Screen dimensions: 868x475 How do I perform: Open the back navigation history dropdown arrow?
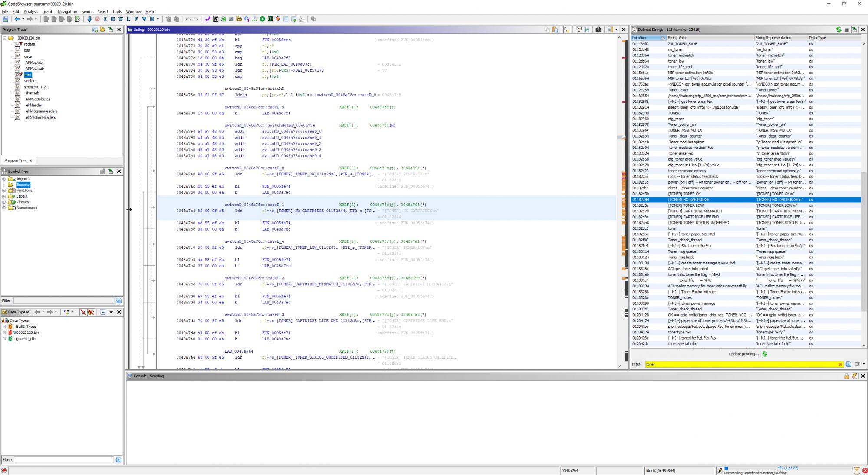tap(23, 19)
